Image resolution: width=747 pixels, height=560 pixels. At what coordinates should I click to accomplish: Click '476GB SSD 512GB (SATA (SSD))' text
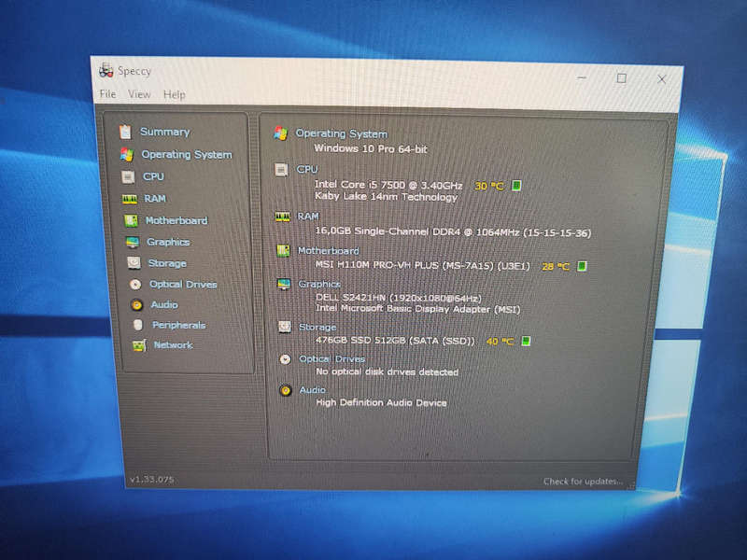pos(395,341)
